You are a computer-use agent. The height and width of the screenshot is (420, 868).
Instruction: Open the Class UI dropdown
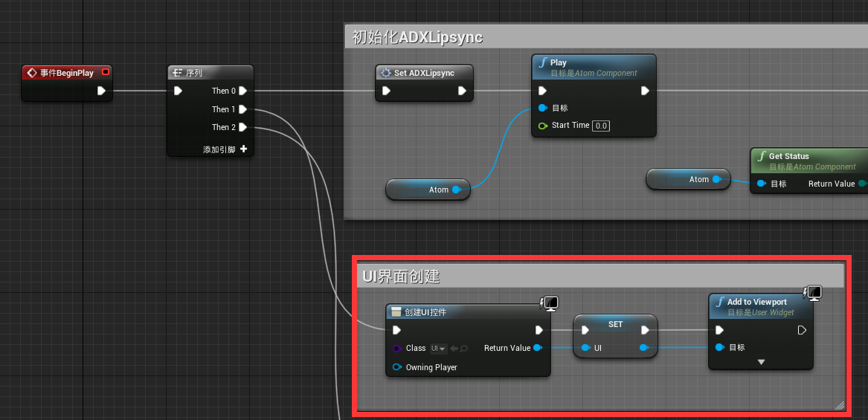438,349
